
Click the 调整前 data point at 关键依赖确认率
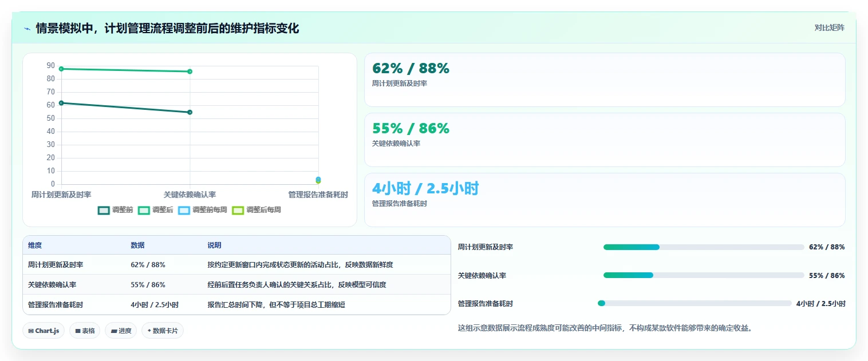[x=190, y=112]
